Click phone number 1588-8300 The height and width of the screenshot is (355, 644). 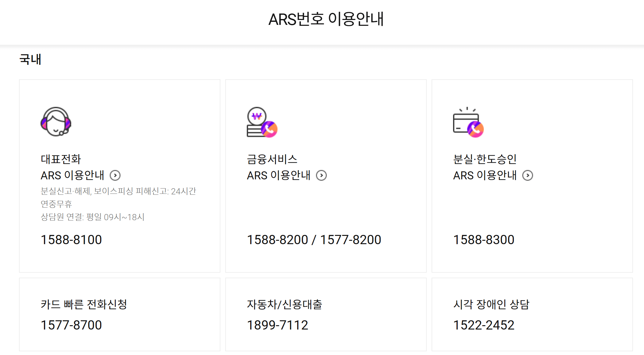pyautogui.click(x=484, y=240)
